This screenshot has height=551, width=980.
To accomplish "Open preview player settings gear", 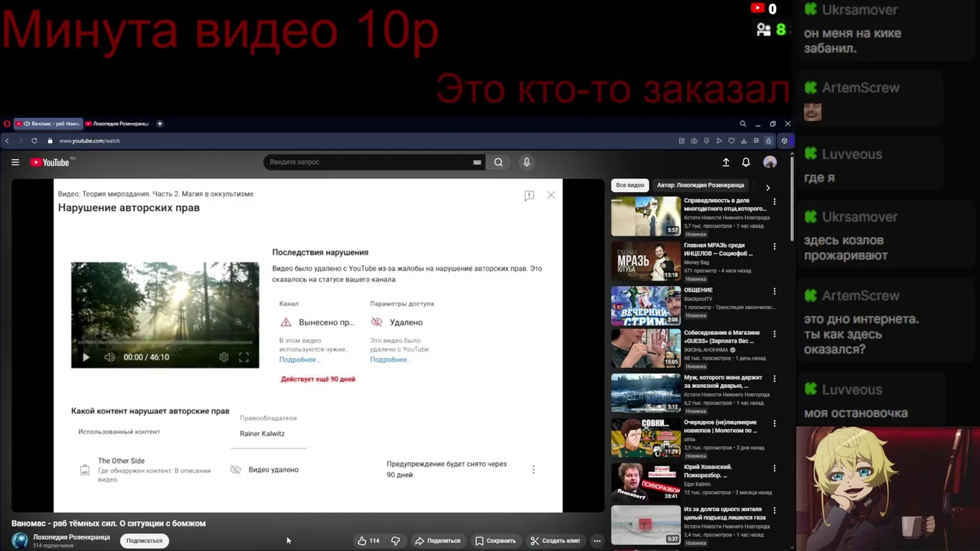I will [x=224, y=357].
